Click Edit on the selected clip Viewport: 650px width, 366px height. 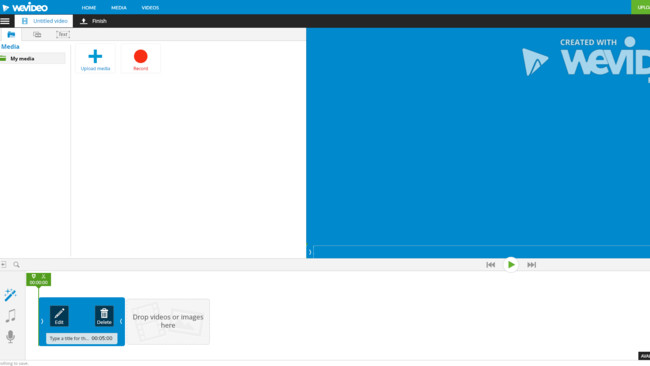[x=59, y=316]
